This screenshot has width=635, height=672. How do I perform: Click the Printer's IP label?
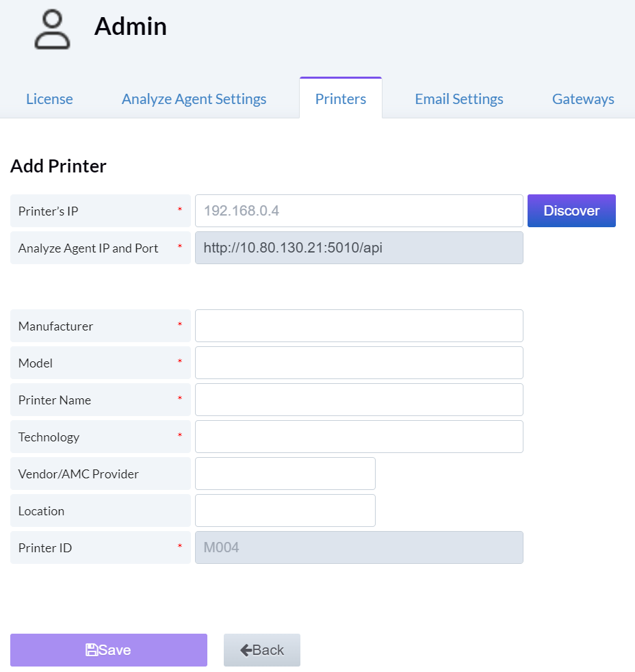click(49, 211)
